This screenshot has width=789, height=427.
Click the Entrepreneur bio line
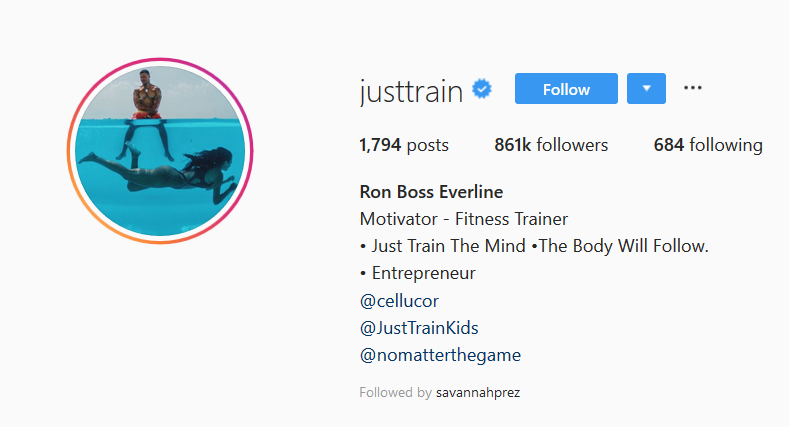(x=423, y=273)
